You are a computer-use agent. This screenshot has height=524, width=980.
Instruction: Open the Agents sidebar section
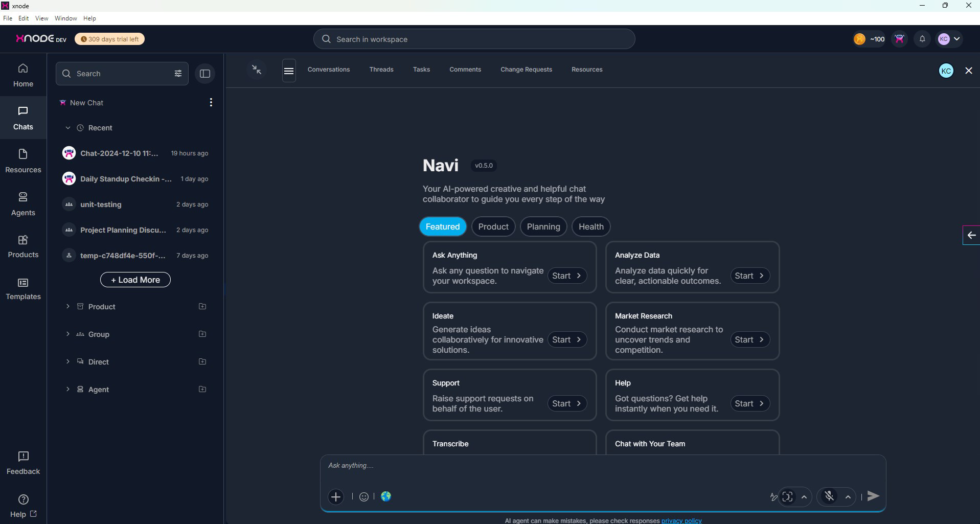point(23,204)
